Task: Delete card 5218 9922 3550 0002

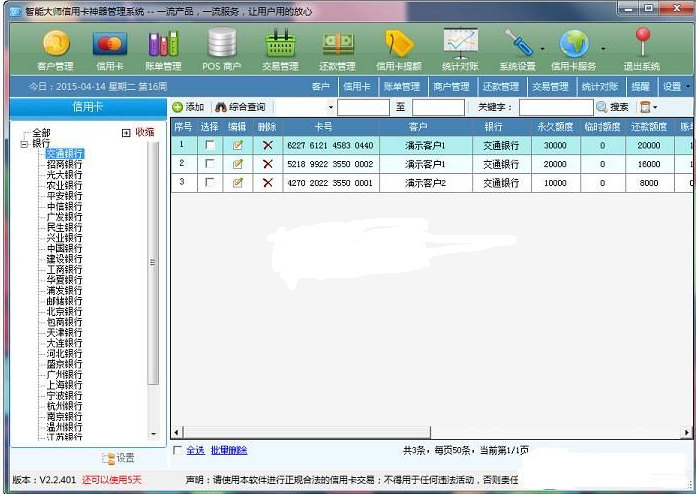Action: point(268,164)
